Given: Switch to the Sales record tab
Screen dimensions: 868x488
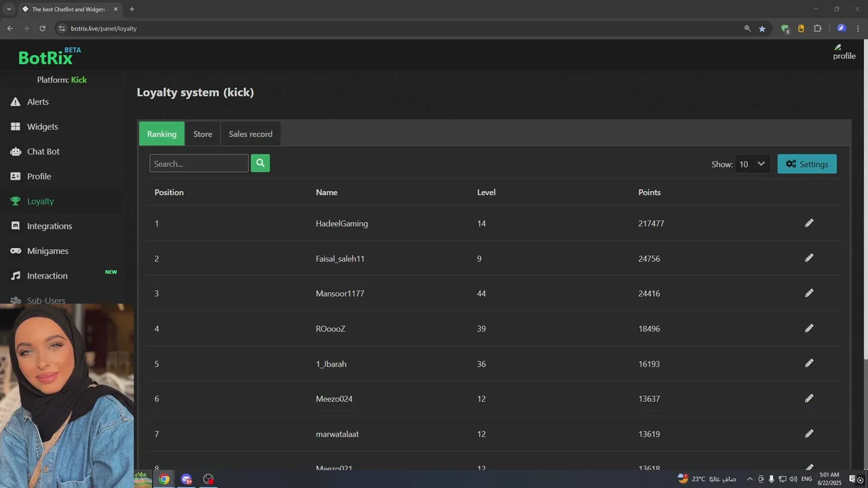Looking at the screenshot, I should click(x=250, y=134).
